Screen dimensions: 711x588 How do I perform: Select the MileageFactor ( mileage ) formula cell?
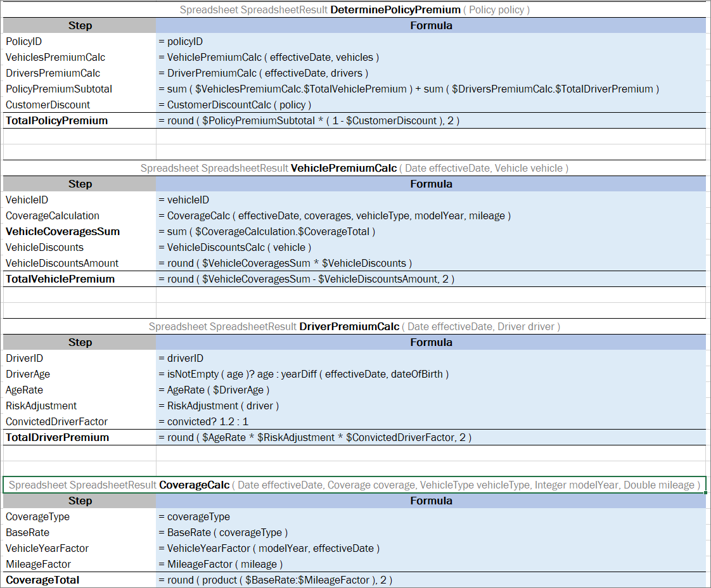point(430,564)
